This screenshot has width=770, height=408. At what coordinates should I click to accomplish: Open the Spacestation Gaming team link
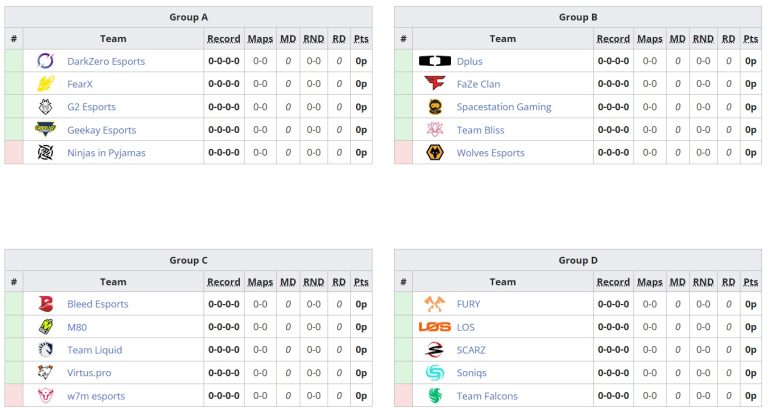(503, 107)
